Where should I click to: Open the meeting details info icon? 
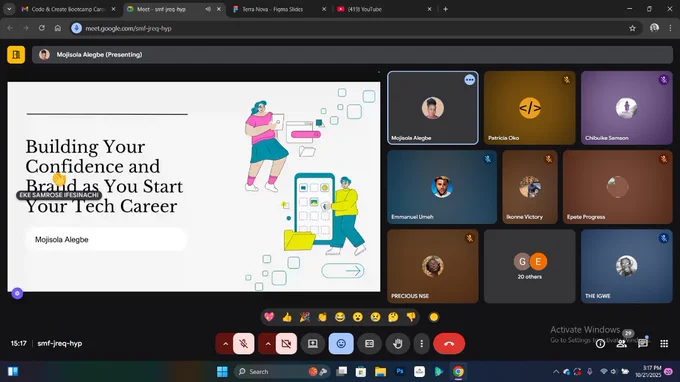[x=600, y=344]
